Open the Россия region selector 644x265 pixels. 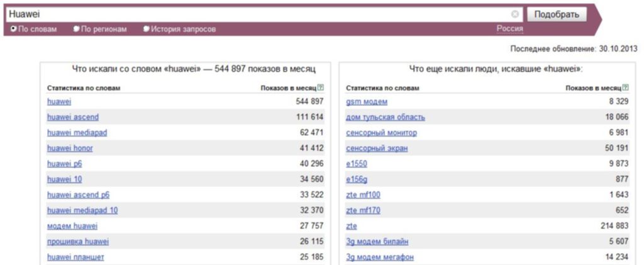point(509,29)
